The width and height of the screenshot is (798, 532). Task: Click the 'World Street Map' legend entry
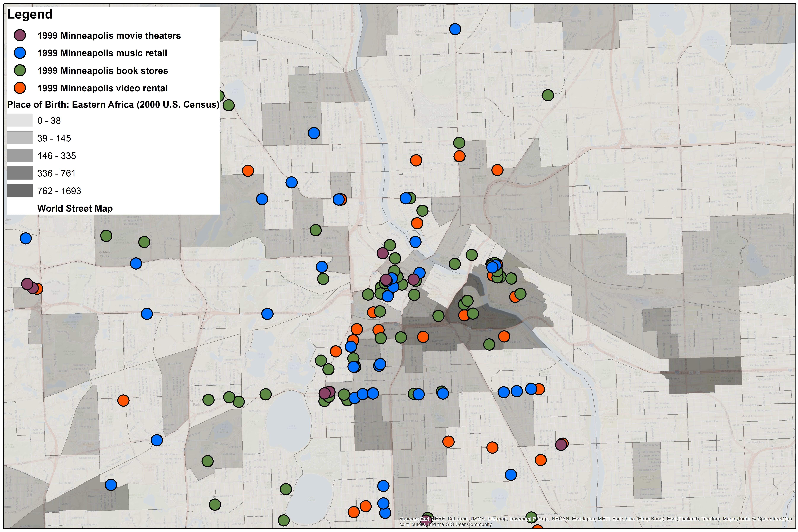coord(75,208)
